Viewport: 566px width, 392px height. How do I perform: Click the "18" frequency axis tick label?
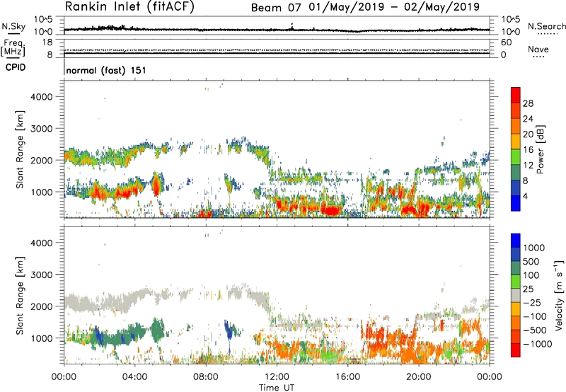coord(47,42)
